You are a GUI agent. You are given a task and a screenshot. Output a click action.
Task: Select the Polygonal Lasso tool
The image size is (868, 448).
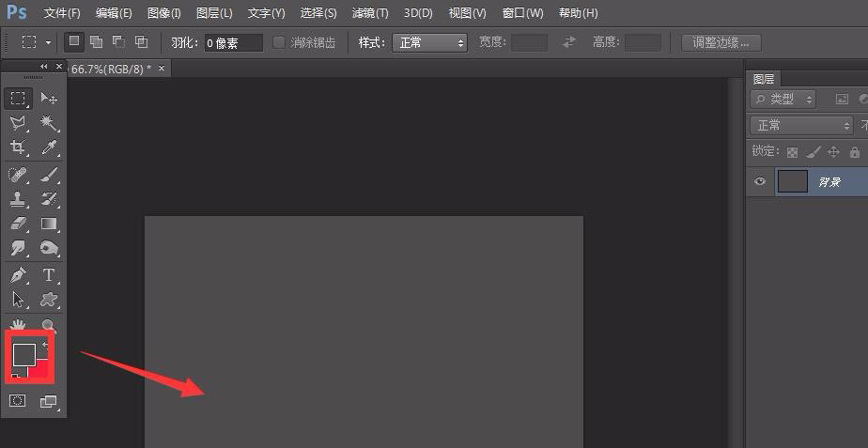pos(18,123)
